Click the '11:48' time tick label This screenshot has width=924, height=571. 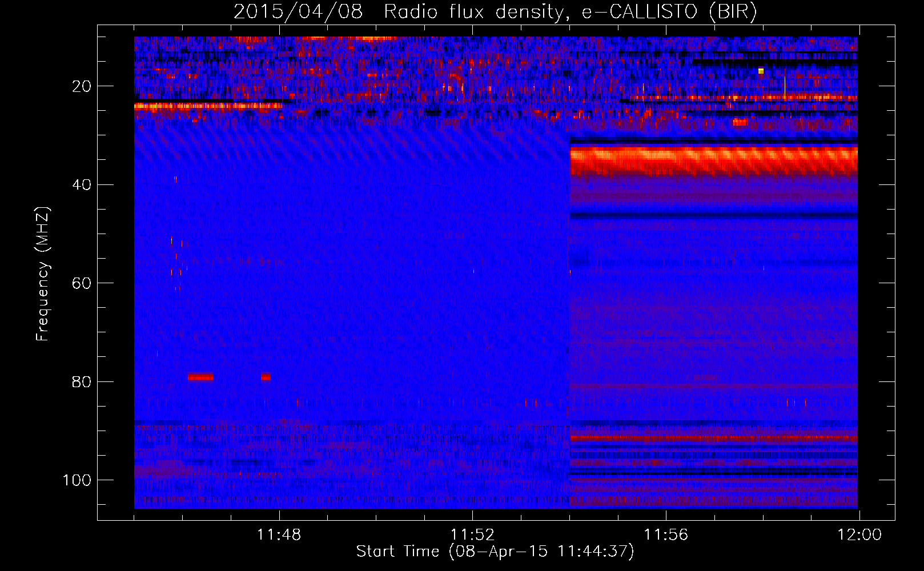[x=279, y=535]
